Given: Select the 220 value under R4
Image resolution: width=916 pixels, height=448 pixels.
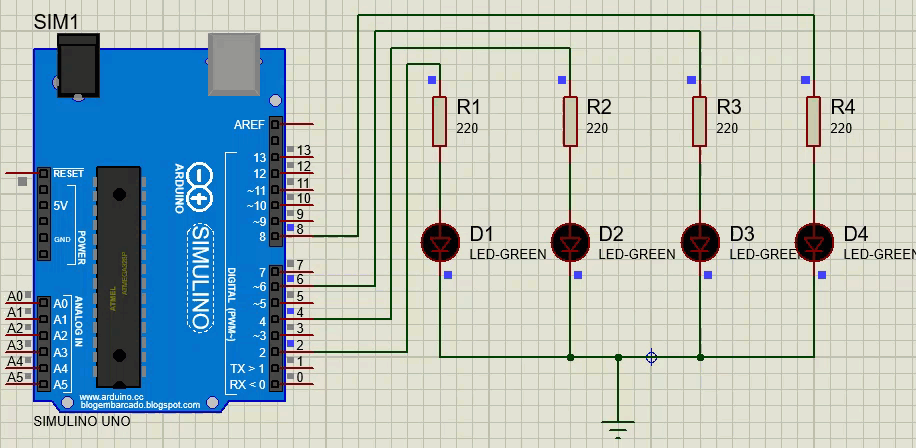Looking at the screenshot, I should pos(841,129).
